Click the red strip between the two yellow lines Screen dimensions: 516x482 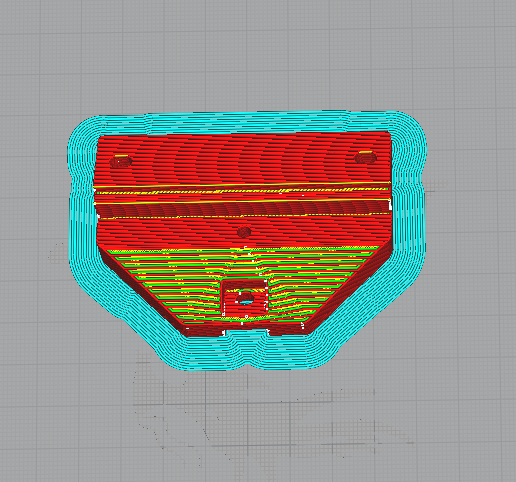[x=243, y=197]
